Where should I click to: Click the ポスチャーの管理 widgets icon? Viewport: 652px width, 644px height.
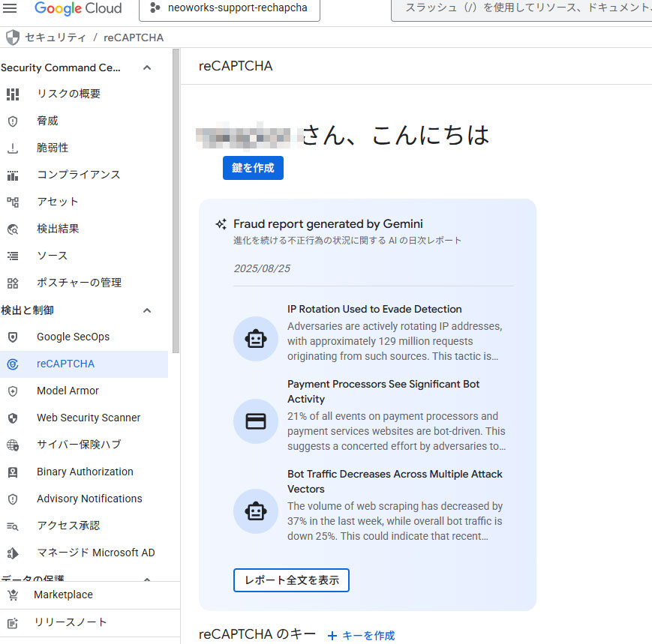(13, 283)
